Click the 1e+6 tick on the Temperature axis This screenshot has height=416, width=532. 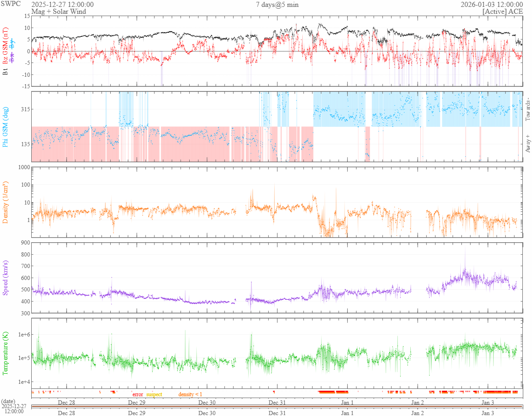(24, 335)
